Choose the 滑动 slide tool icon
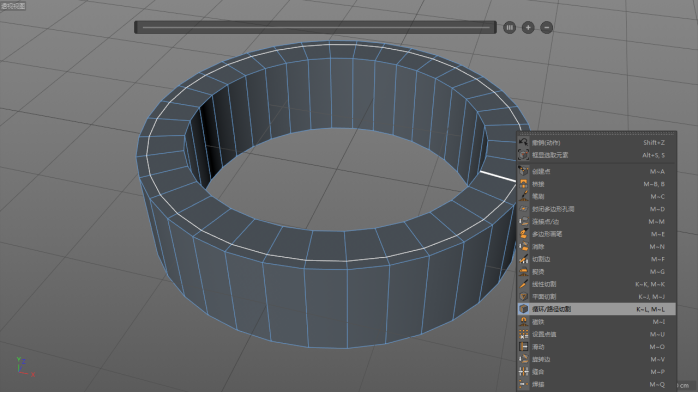This screenshot has height=393, width=698. pos(524,346)
